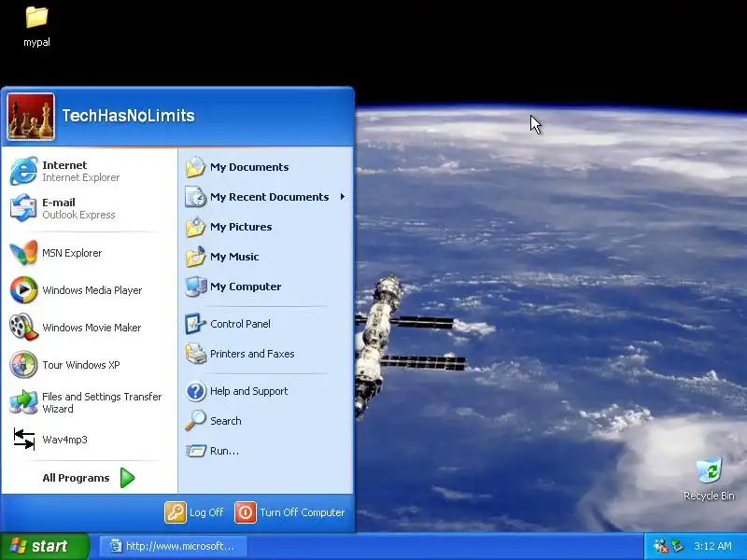Screen dimensions: 747x560
Task: Open the My Computer icon
Action: point(195,287)
